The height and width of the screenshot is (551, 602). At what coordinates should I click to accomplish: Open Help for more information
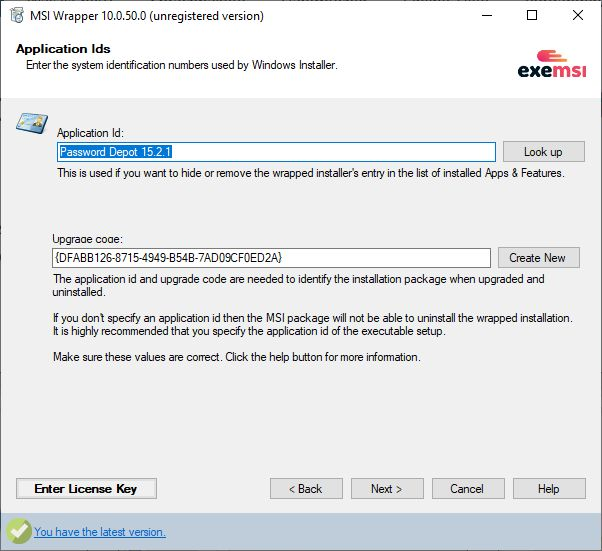(x=549, y=488)
